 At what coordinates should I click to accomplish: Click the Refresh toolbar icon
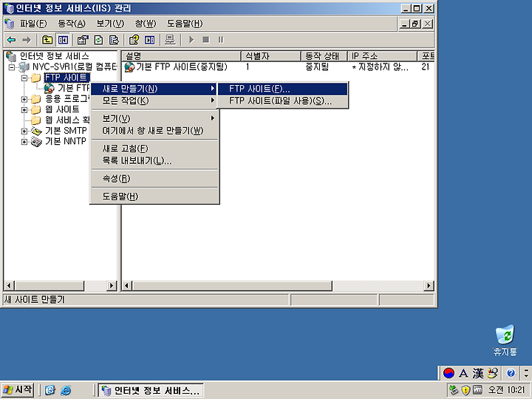[98, 40]
